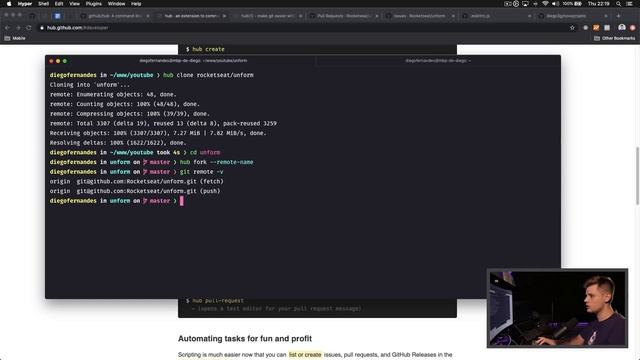
Task: Click the 'hub fork --remote-name' command
Action: click(216, 162)
